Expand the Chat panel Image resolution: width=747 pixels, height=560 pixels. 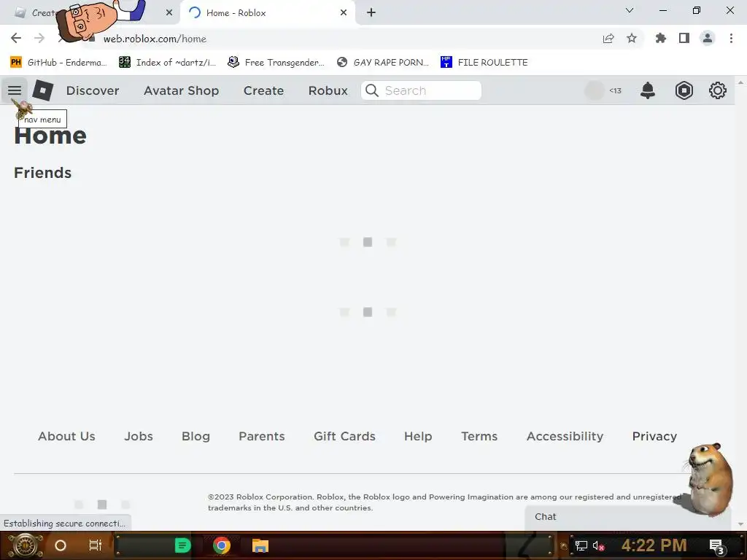[x=627, y=517]
